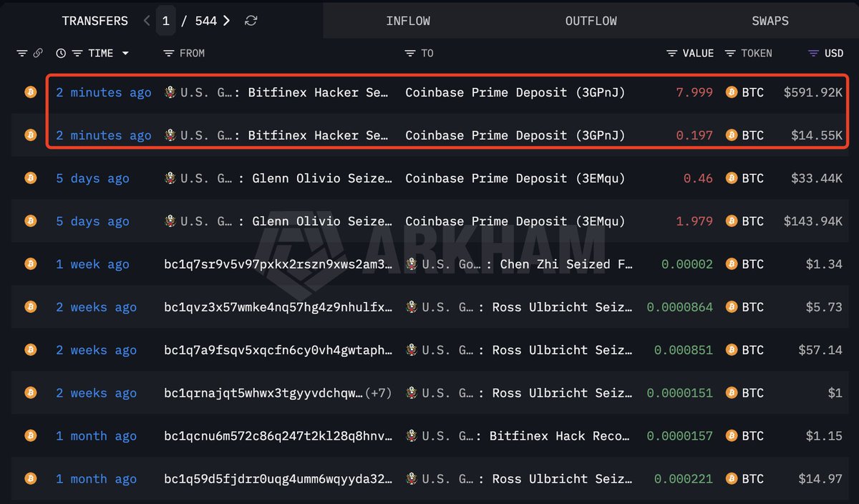
Task: Click the page number input field
Action: [165, 21]
